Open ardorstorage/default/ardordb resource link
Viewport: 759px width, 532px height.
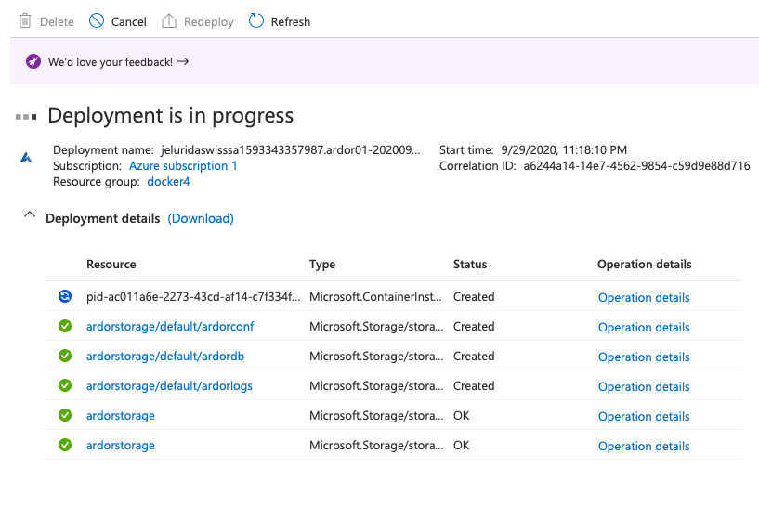(165, 356)
